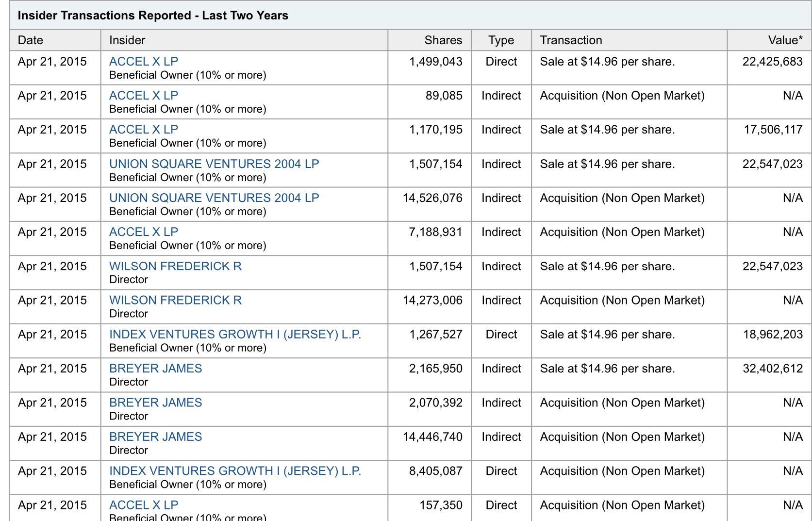Open WILSON FREDERICK R link in 22,547,023 value row

point(175,266)
